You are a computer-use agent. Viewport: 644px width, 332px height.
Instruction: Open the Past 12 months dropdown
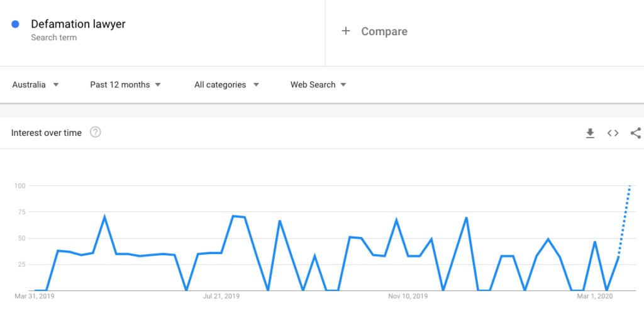pyautogui.click(x=125, y=85)
